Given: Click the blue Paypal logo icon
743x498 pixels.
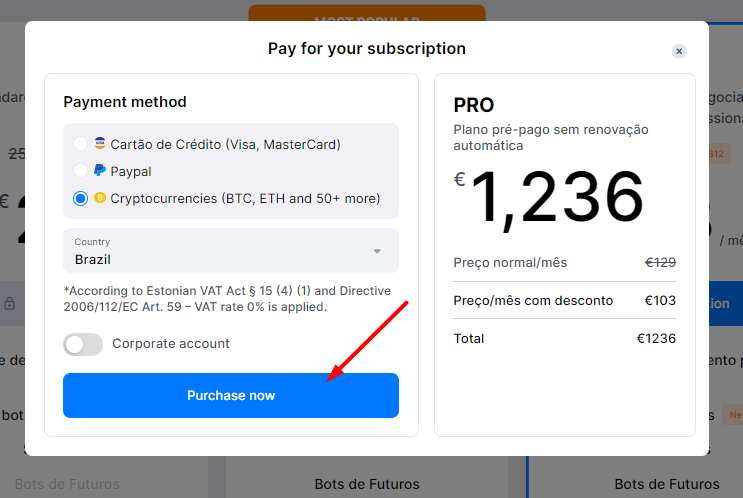Looking at the screenshot, I should [x=100, y=171].
